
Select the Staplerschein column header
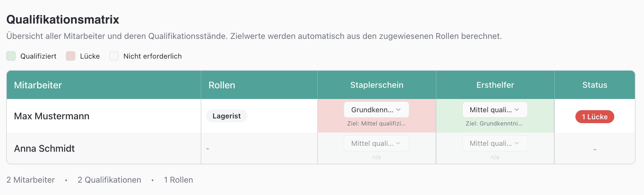[x=376, y=85]
